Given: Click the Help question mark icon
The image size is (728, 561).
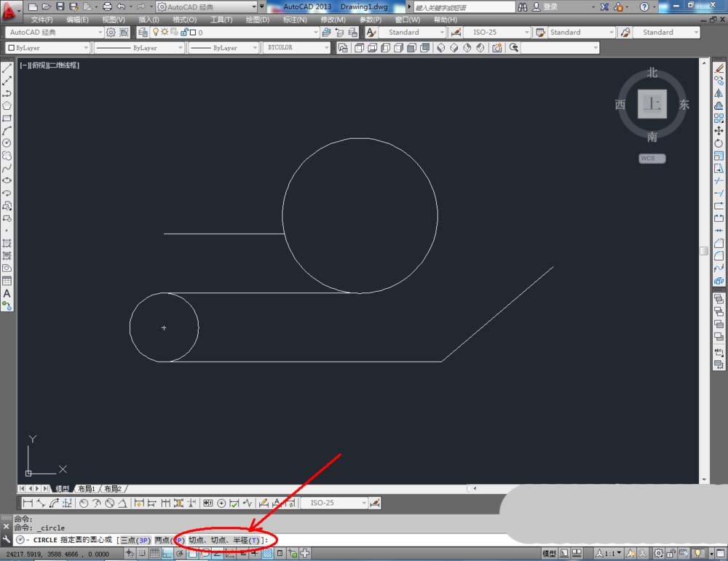Looking at the screenshot, I should (x=644, y=7).
